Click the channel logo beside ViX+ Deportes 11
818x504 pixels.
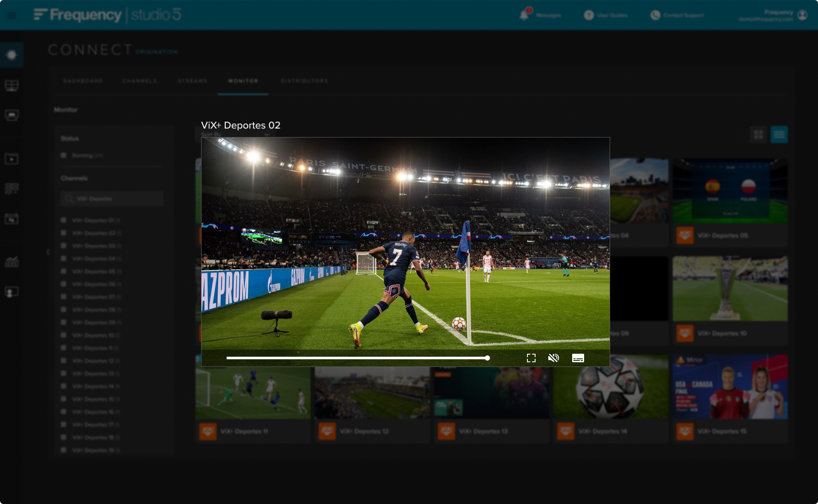[x=208, y=431]
